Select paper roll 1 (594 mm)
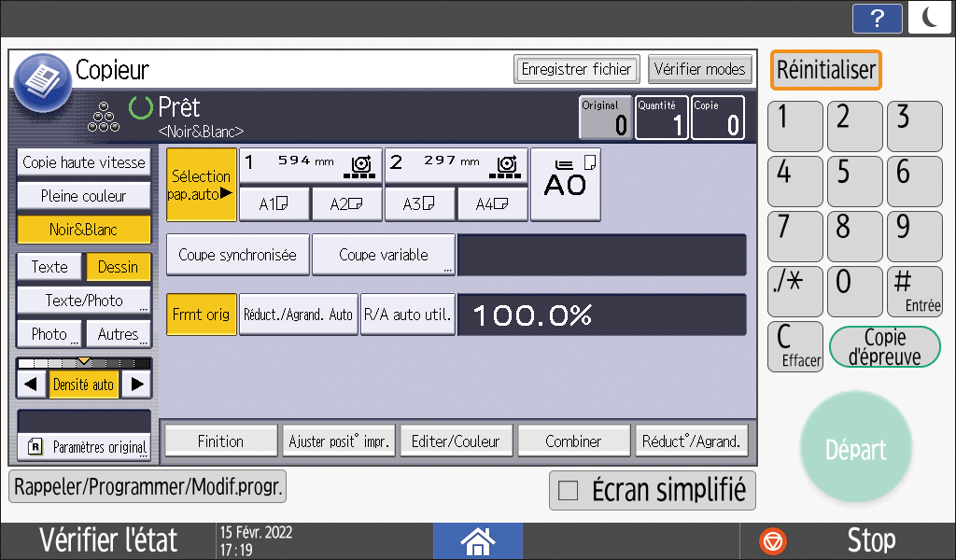The width and height of the screenshot is (956, 560). (x=310, y=165)
